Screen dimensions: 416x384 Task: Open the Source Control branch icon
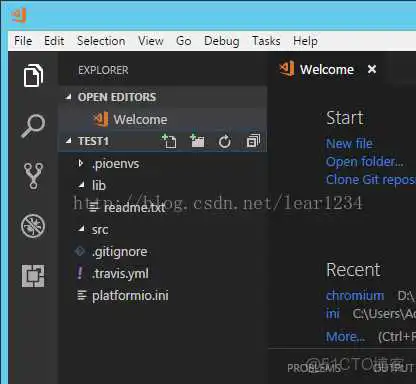coord(33,176)
